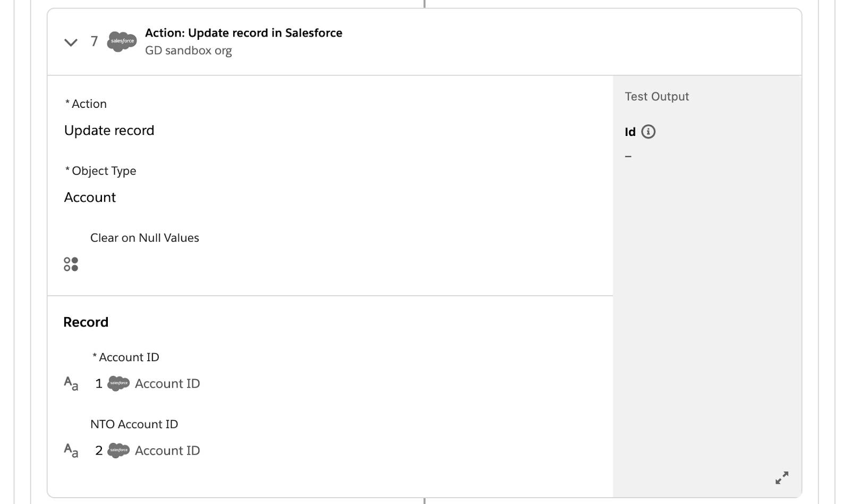Viewport: 850px width, 504px height.
Task: Click Salesforce icon in step 2 Account ID pill
Action: point(118,450)
